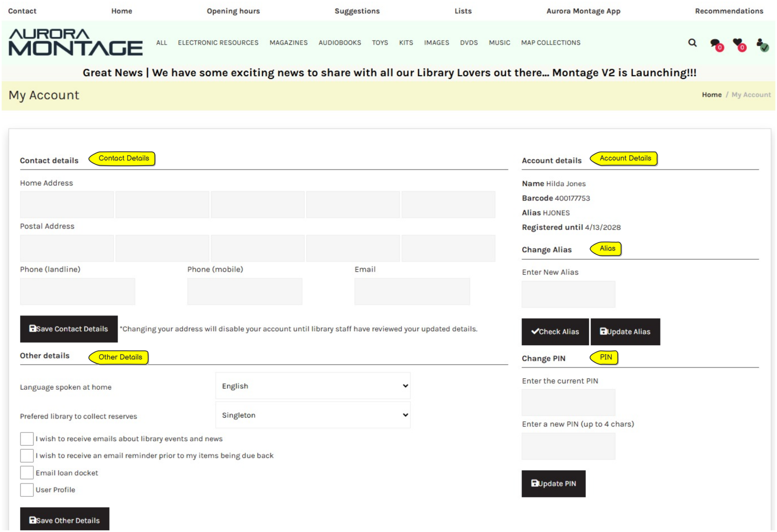Open the Opening hours menu item
777x532 pixels.
tap(233, 11)
